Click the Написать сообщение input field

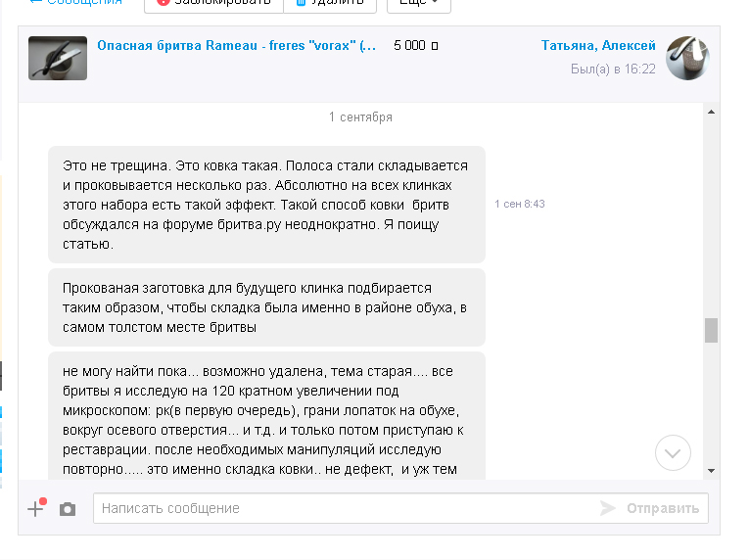pyautogui.click(x=343, y=508)
